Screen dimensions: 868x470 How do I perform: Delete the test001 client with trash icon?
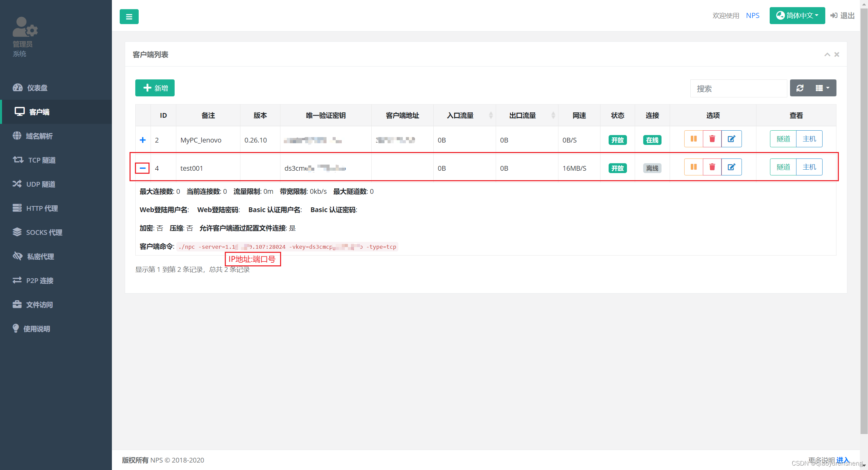[x=712, y=167]
